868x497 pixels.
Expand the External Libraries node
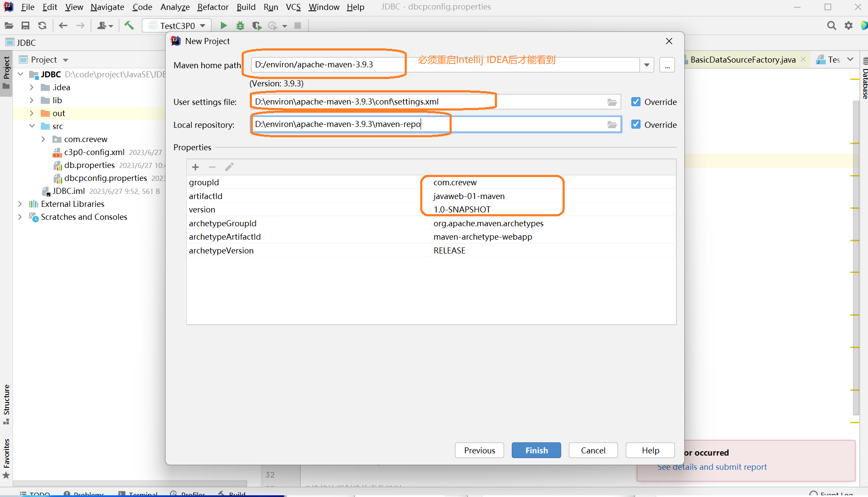click(20, 203)
